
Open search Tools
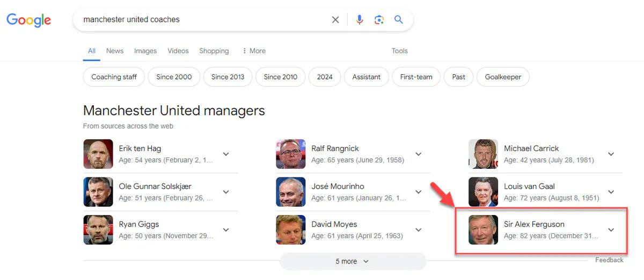(x=400, y=51)
